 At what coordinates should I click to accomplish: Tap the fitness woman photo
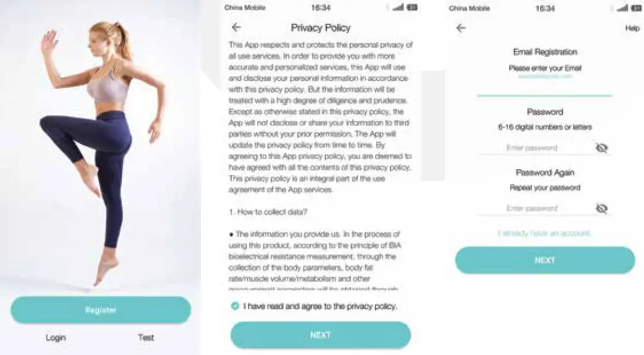(x=102, y=150)
